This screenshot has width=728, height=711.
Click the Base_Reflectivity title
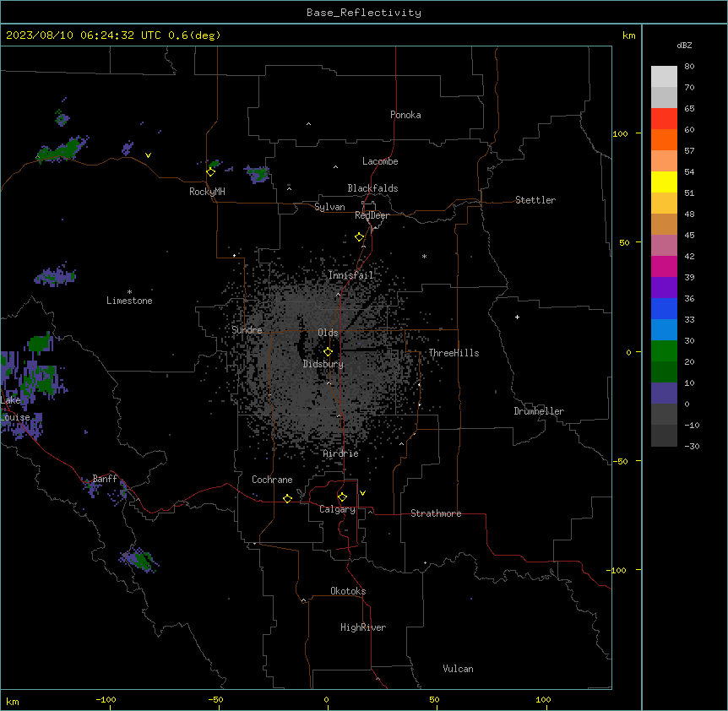(364, 13)
